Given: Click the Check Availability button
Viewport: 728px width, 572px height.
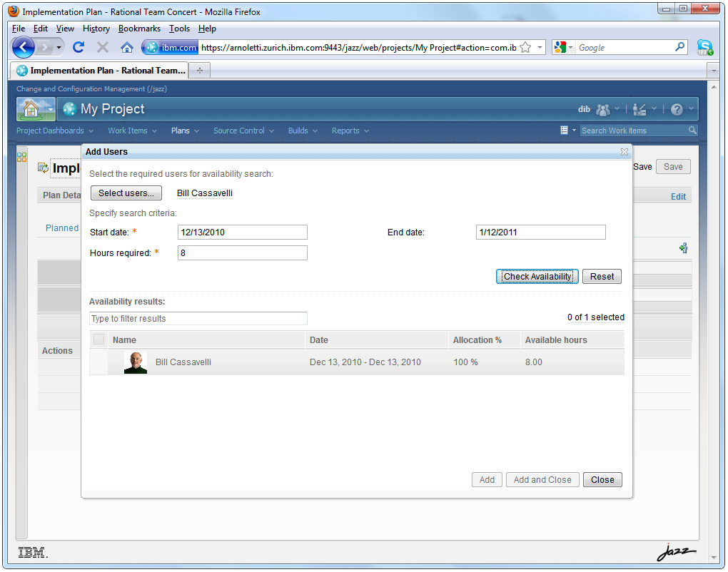Looking at the screenshot, I should click(537, 277).
